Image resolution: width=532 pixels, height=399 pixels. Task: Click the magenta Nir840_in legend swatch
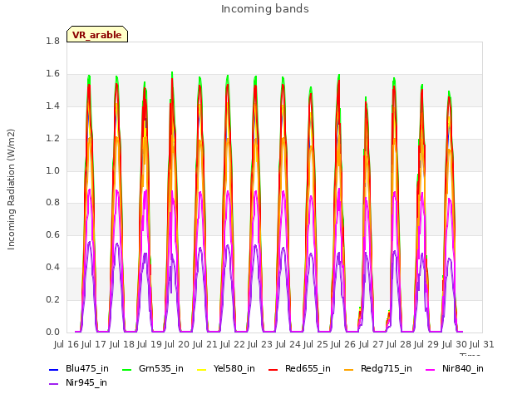431,369
